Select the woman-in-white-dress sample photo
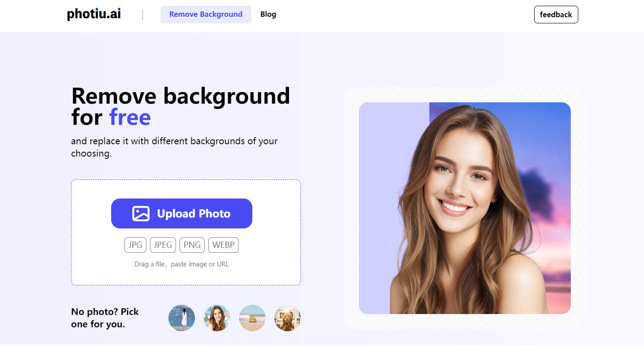 pos(181,318)
